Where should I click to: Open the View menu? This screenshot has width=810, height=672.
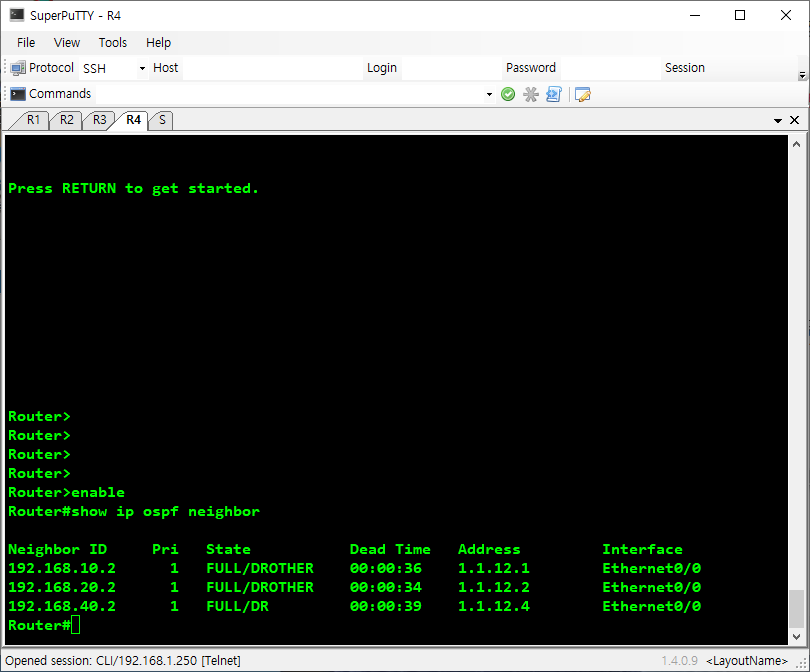pos(67,42)
